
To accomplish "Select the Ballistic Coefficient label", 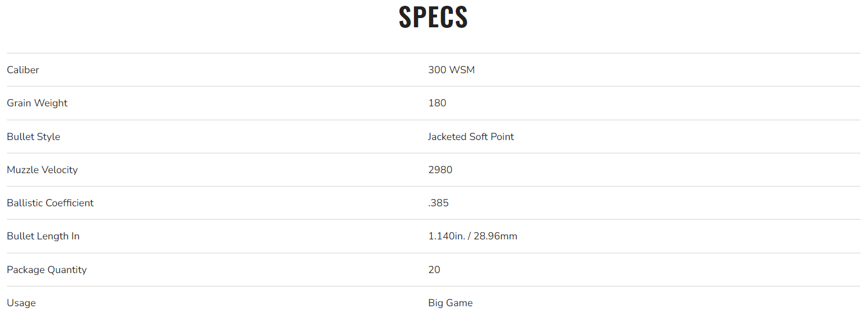I will tap(50, 203).
